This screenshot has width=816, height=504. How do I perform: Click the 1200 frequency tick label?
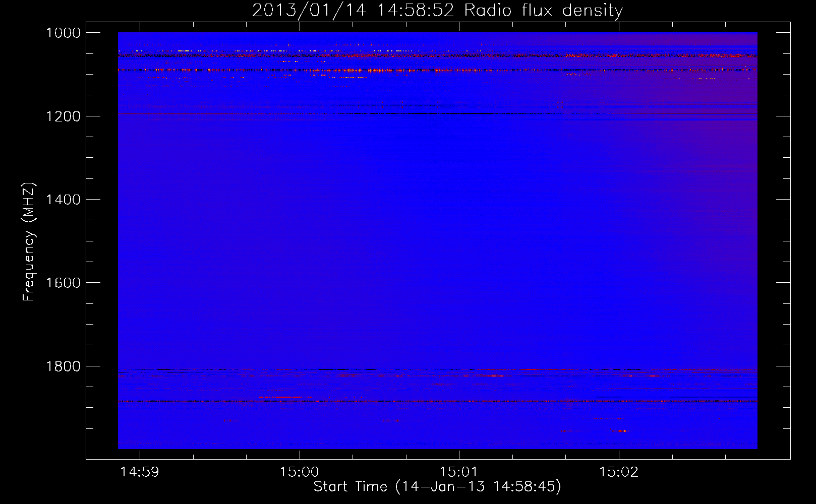click(63, 116)
